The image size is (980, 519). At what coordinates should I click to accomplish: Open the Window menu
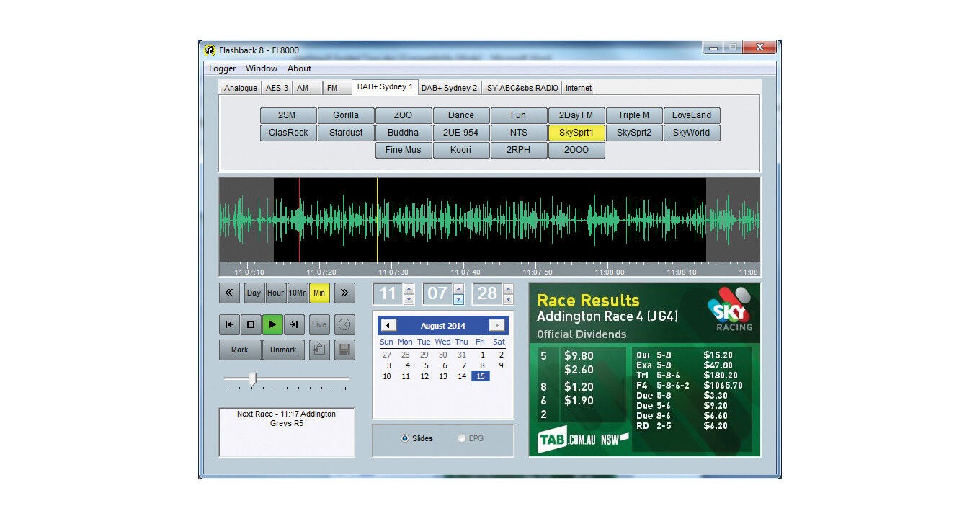[x=262, y=68]
